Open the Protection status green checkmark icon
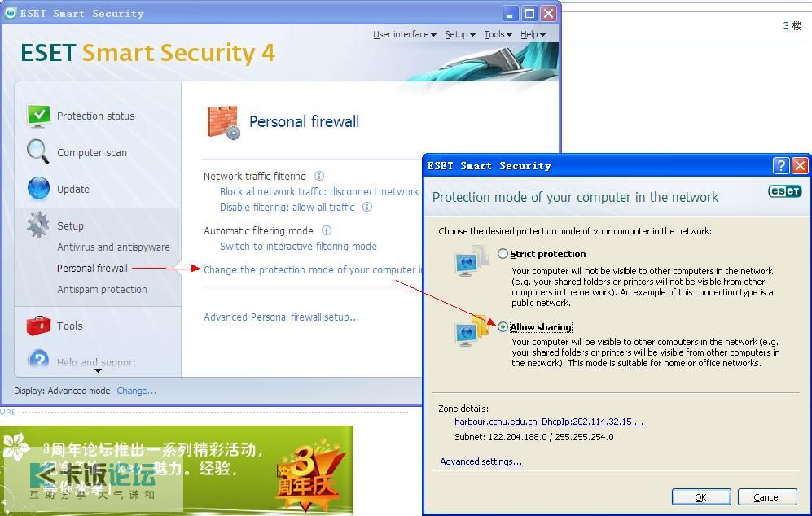812x516 pixels. (38, 116)
